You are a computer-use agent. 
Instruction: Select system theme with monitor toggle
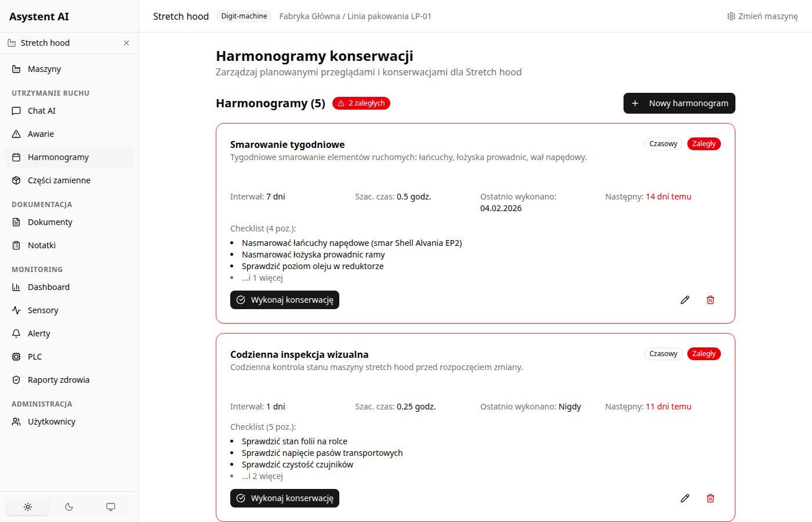(110, 506)
